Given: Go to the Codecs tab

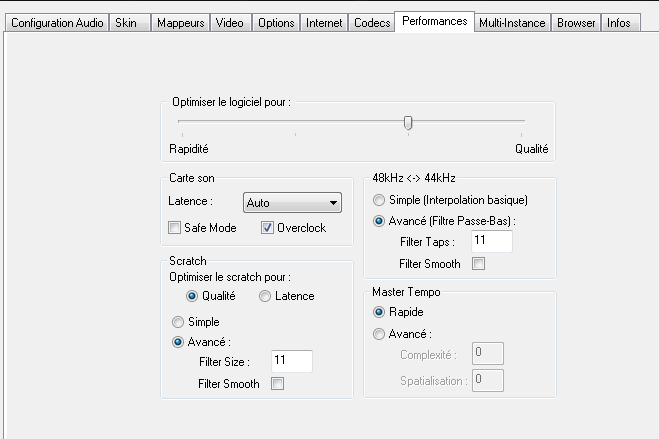Looking at the screenshot, I should pyautogui.click(x=372, y=23).
